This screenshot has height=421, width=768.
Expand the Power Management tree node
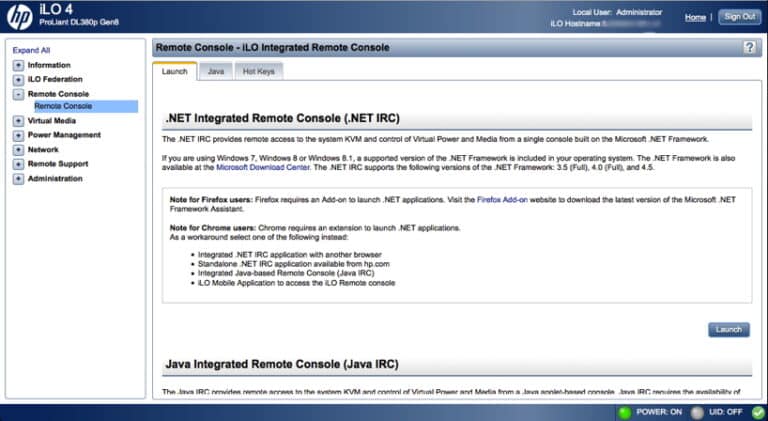pos(18,135)
